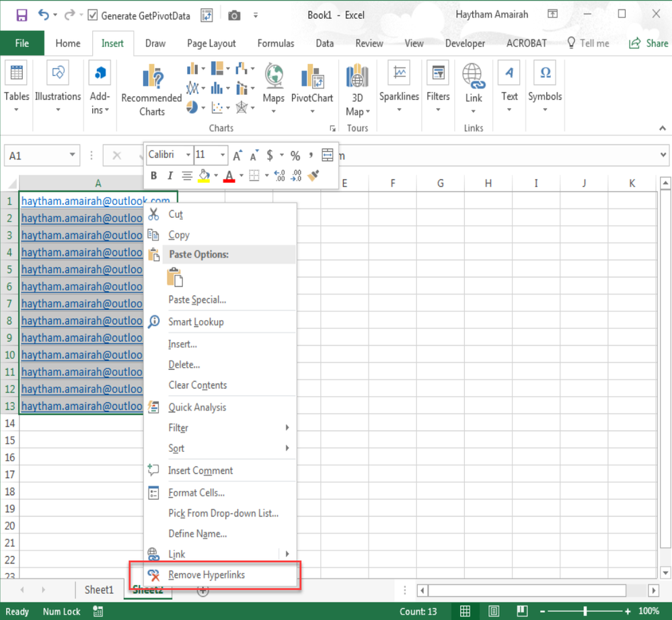Increase decimal places
Screen dimensions: 672x620
279,176
